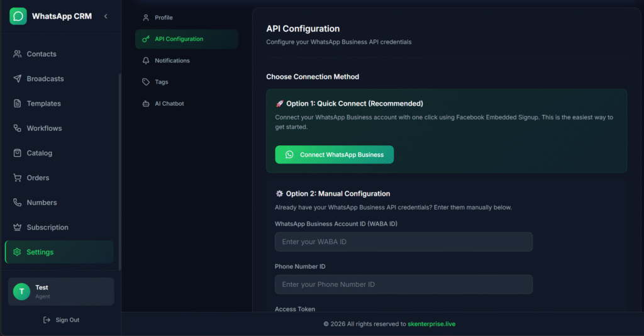Click the WABA ID input field
Viewport: 644px width, 336px height.
403,242
